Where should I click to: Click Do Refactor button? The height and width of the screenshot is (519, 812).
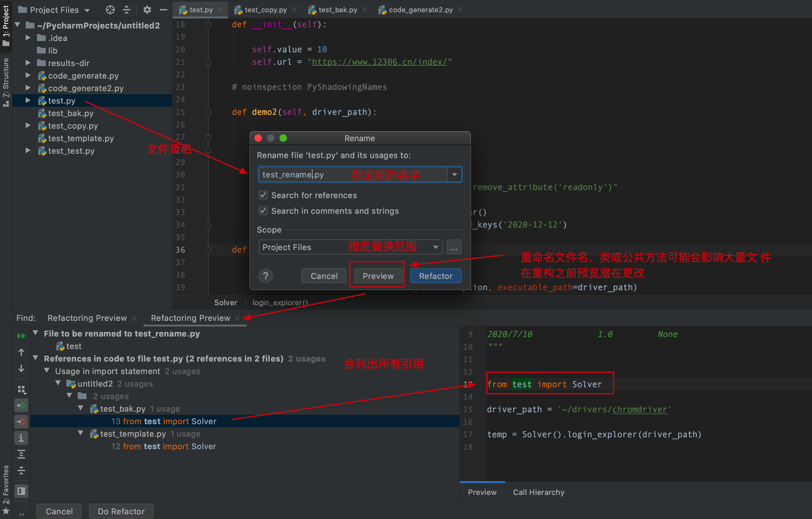(x=121, y=511)
